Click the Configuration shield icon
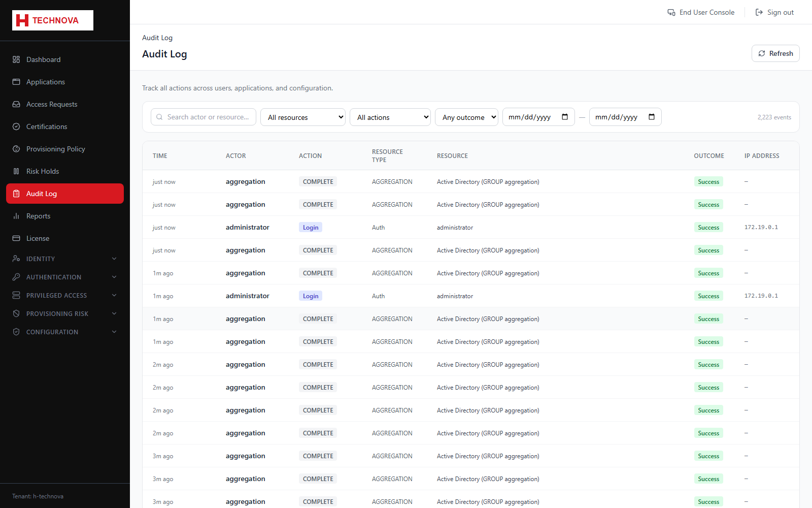The width and height of the screenshot is (812, 508). click(x=16, y=332)
